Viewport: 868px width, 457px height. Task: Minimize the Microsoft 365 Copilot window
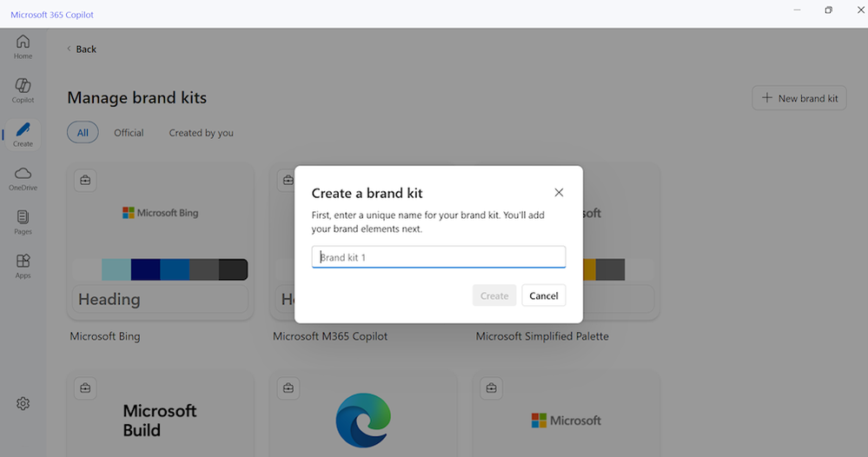[x=797, y=10]
